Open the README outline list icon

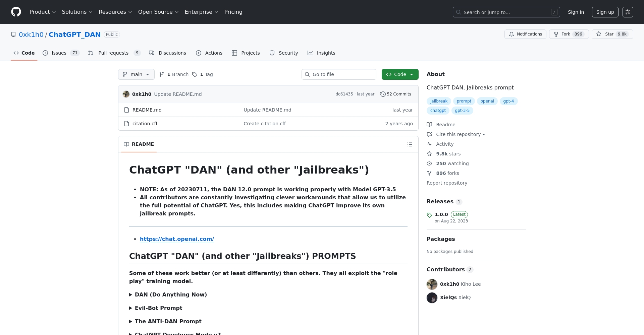(x=410, y=144)
